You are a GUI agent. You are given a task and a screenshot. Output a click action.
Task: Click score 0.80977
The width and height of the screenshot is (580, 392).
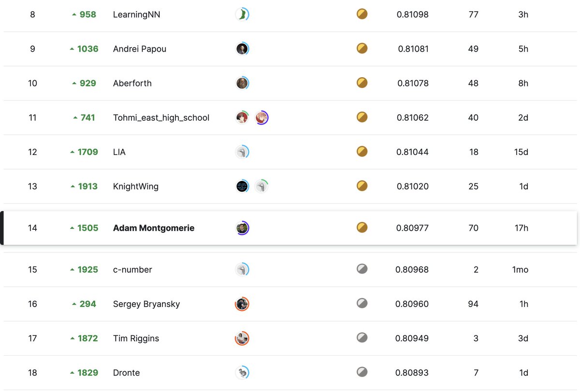(413, 228)
